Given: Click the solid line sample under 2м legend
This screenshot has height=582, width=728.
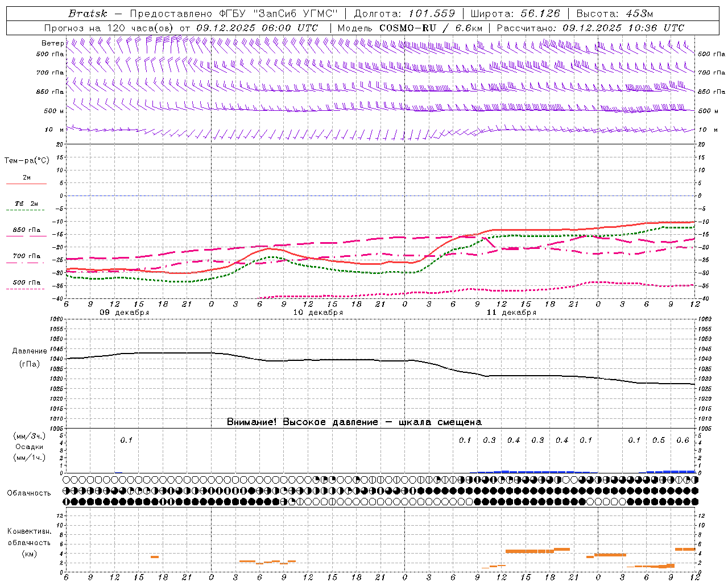Looking at the screenshot, I should tap(26, 184).
